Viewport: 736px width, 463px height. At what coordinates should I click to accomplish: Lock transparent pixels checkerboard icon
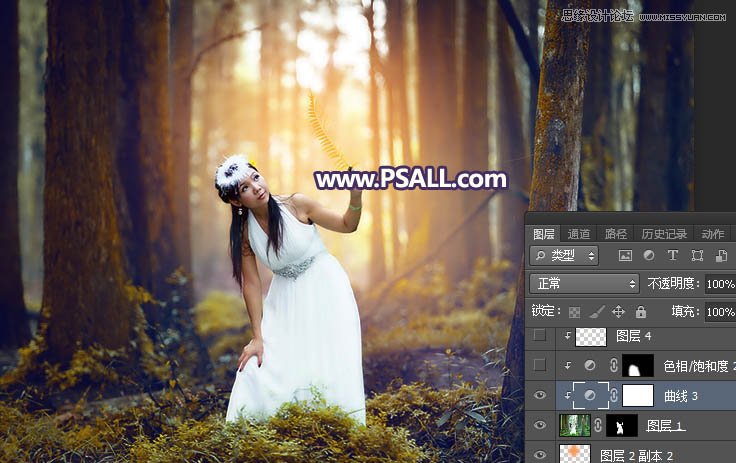574,312
